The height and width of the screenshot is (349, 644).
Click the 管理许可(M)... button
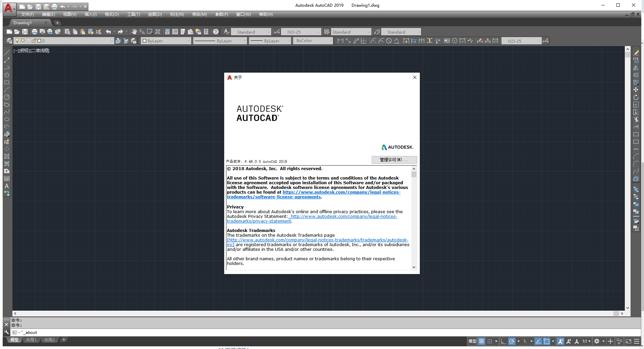(x=394, y=160)
